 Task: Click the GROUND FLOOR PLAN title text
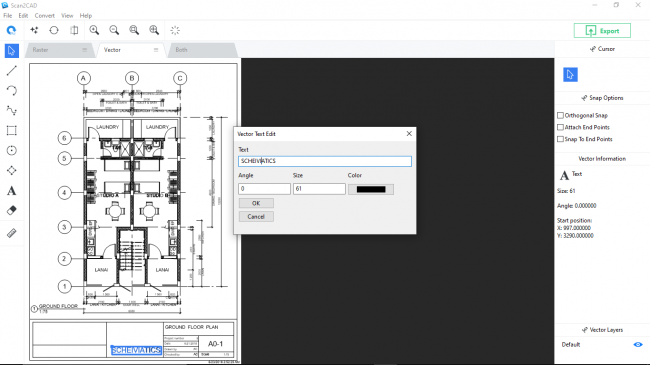(x=192, y=327)
